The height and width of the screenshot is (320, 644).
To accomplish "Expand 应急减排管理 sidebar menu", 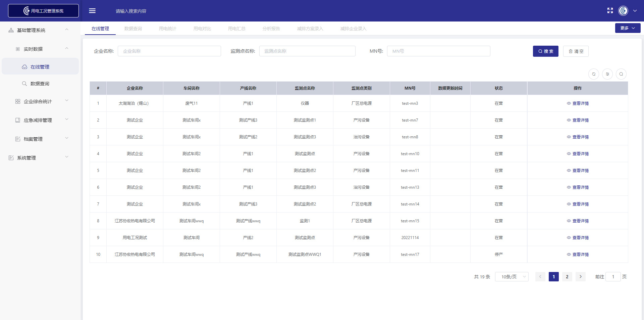I will point(38,120).
